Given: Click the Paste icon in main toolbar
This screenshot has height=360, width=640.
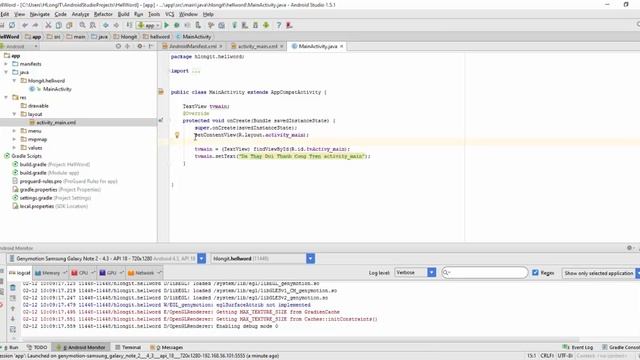Looking at the screenshot, I should (x=69, y=25).
